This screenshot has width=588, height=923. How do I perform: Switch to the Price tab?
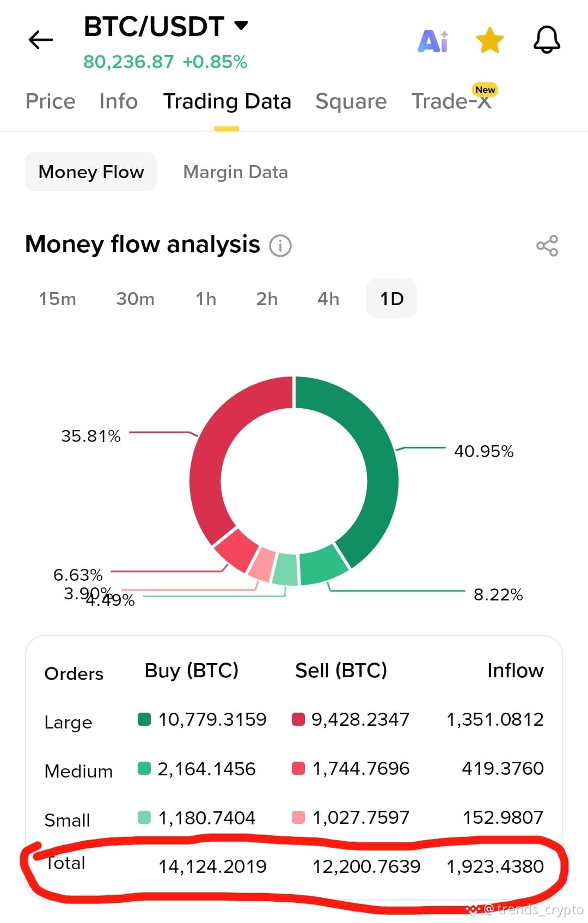click(51, 101)
